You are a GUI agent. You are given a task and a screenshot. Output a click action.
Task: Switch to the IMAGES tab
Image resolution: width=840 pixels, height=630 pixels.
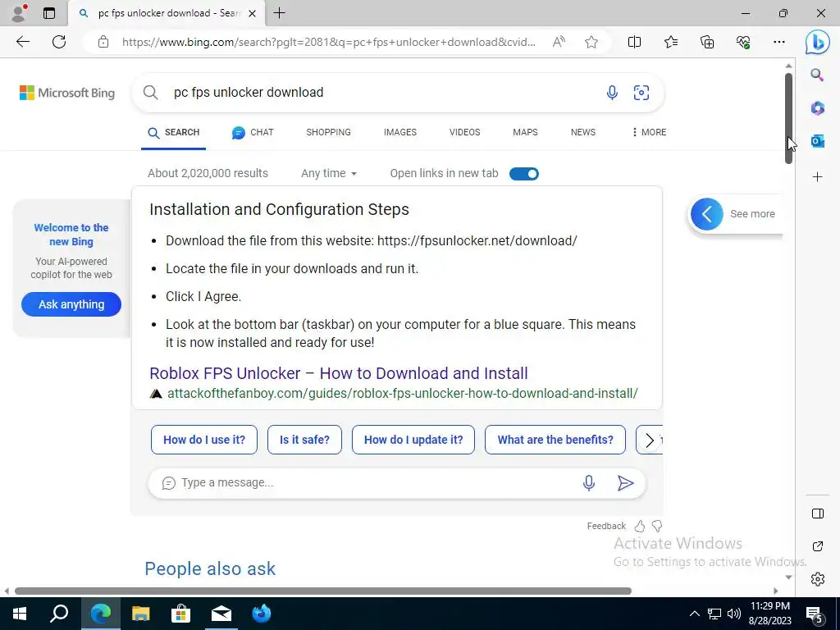pos(400,132)
